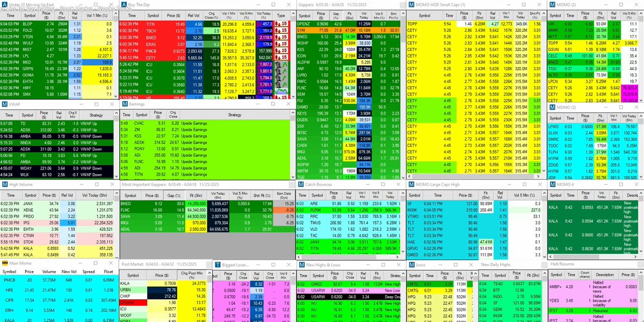Click the Lows window logo icon
This screenshot has height=322, width=644.
(x=411, y=265)
